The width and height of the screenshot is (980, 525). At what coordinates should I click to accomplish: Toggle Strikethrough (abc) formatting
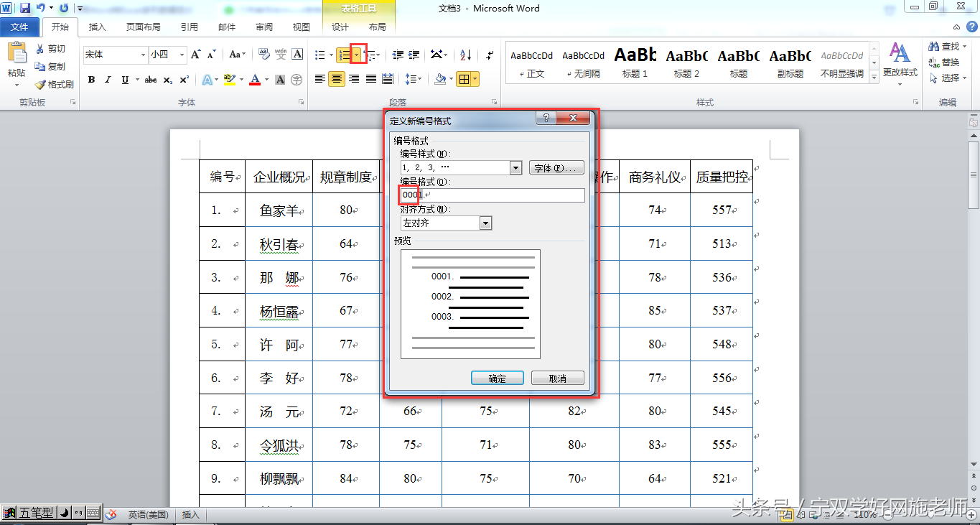click(x=151, y=80)
